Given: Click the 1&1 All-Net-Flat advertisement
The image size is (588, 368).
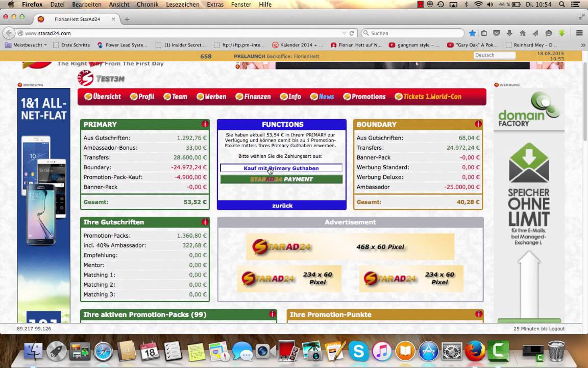Looking at the screenshot, I should (x=43, y=205).
